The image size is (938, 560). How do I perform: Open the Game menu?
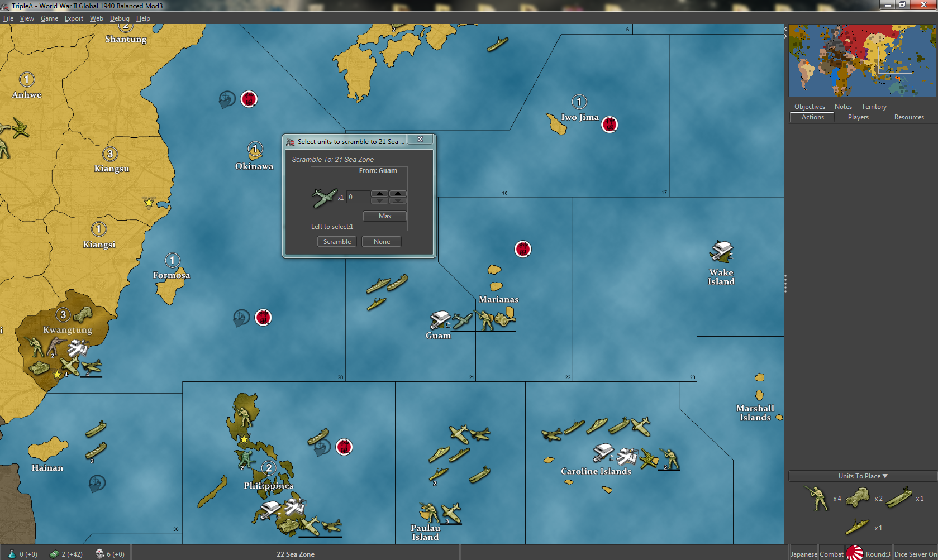click(49, 18)
